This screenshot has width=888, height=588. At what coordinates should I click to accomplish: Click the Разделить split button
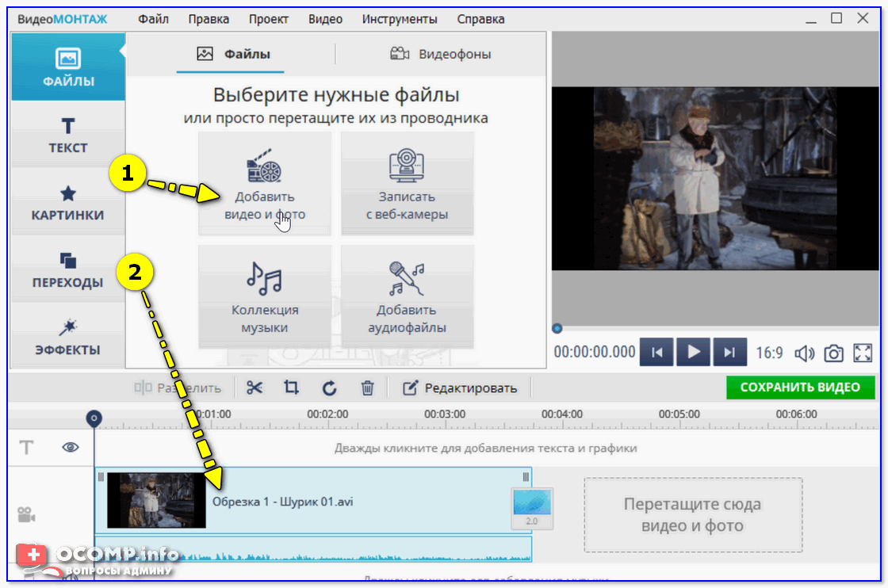(178, 388)
